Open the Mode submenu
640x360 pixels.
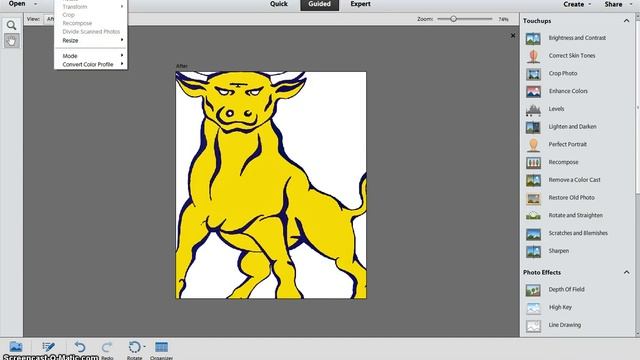pyautogui.click(x=91, y=56)
